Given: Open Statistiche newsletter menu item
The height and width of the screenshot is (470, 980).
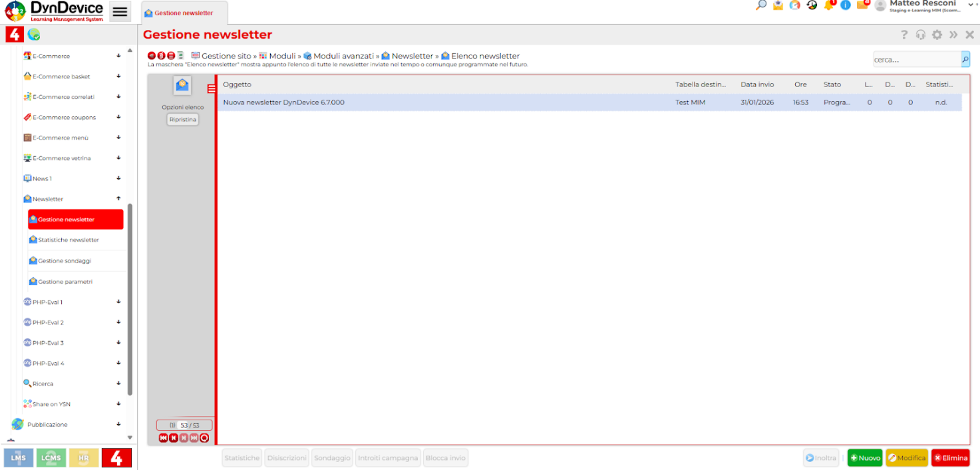Looking at the screenshot, I should (69, 240).
